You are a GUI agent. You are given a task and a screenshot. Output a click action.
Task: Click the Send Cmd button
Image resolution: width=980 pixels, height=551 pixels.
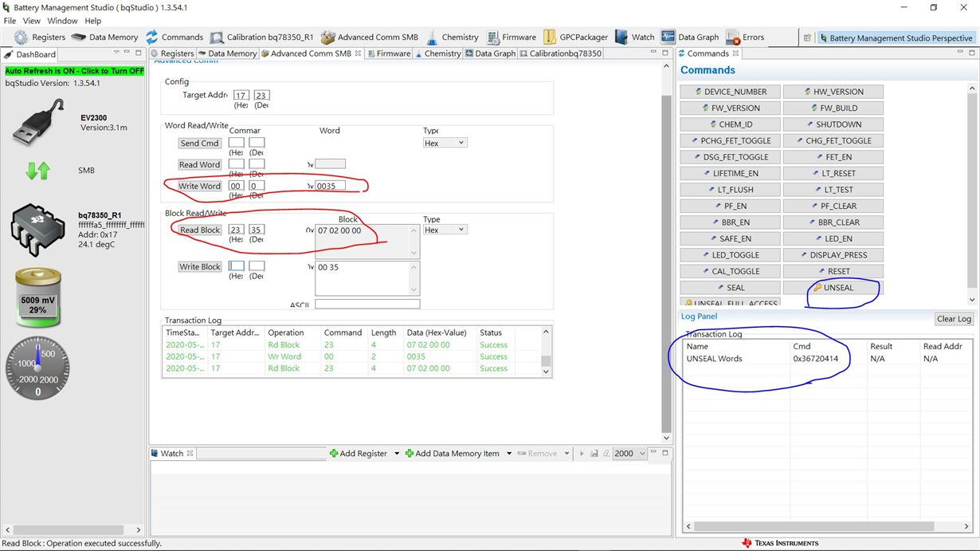199,143
